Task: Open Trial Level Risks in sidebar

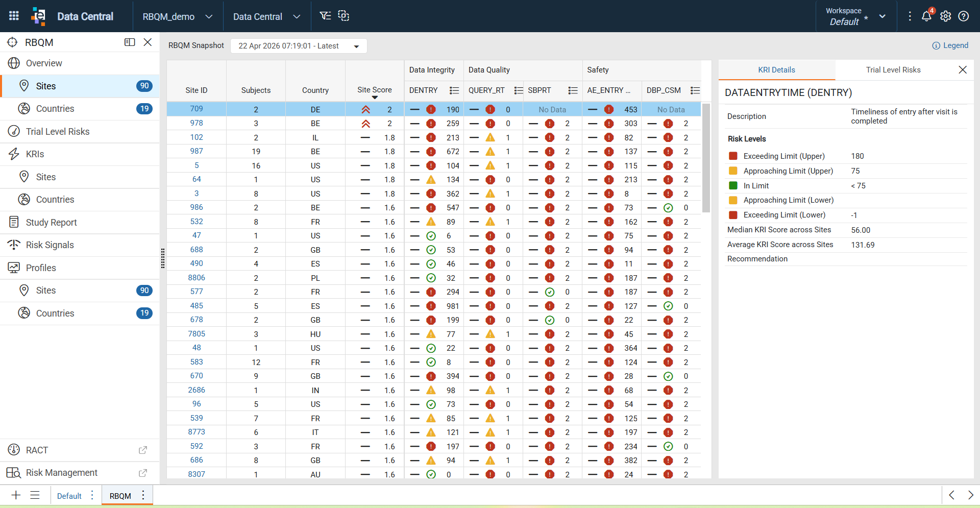Action: coord(80,132)
